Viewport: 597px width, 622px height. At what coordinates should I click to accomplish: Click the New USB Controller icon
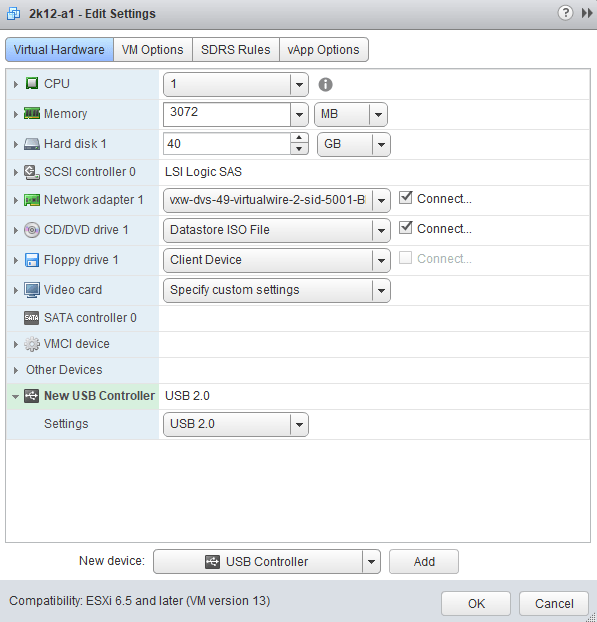tap(31, 396)
